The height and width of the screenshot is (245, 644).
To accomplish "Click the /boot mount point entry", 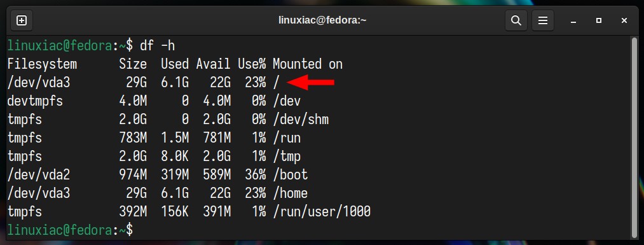I will tap(290, 175).
